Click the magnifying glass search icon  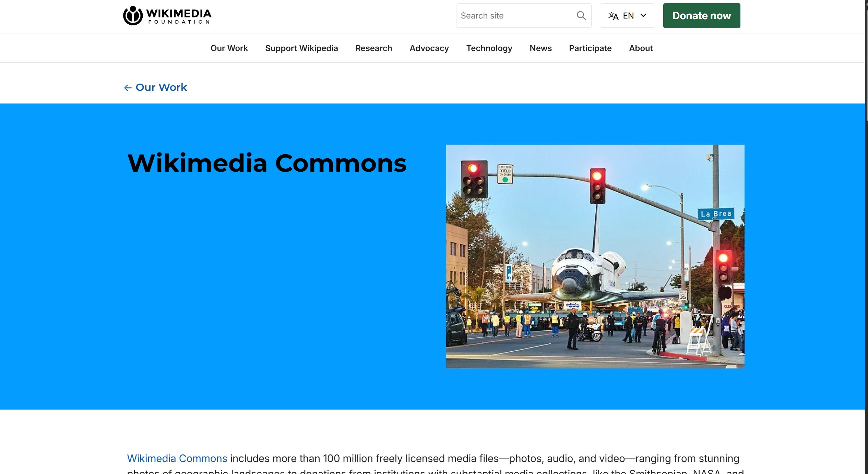pyautogui.click(x=581, y=15)
